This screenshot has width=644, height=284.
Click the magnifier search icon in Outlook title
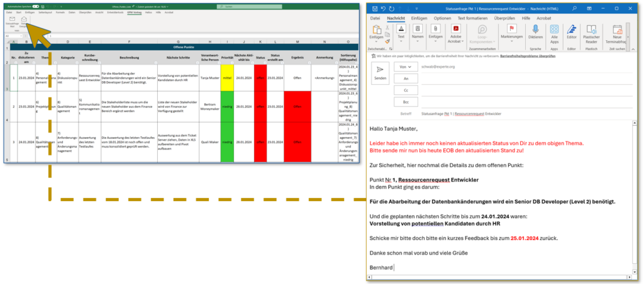pos(574,8)
